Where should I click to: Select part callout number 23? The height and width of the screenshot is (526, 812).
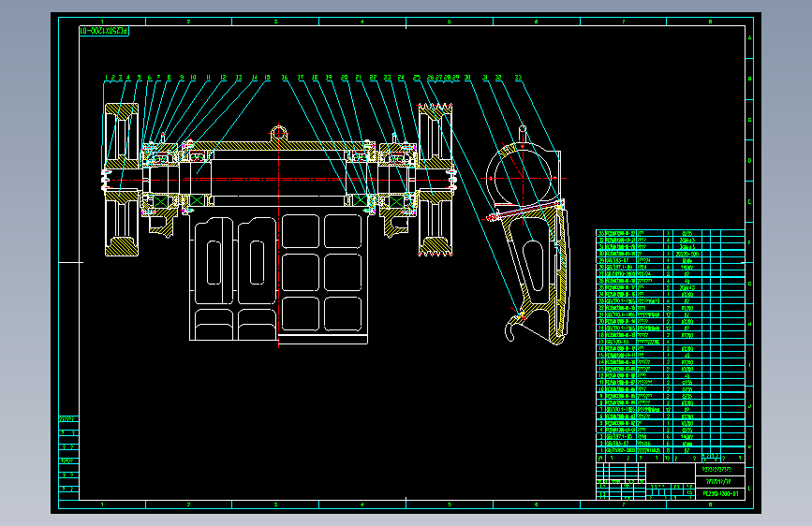tap(388, 78)
